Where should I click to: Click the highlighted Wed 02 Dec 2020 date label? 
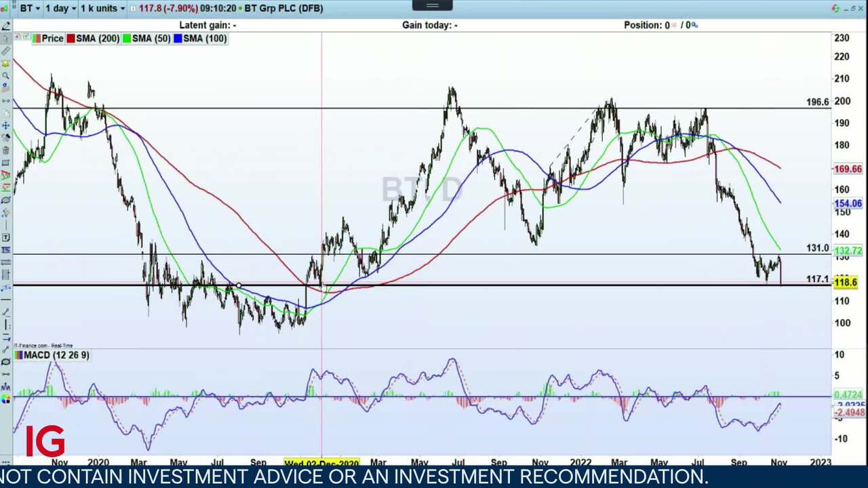pos(321,463)
